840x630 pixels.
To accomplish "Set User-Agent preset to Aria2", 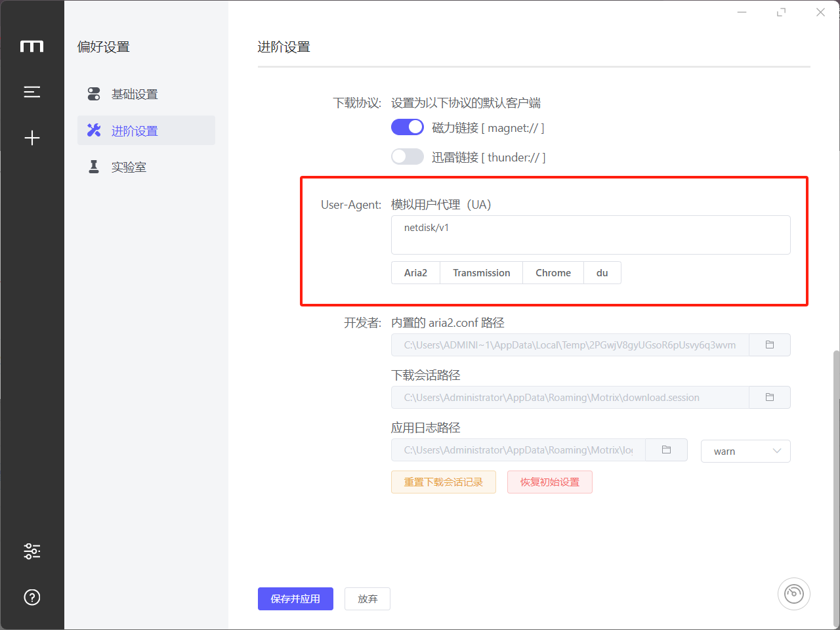I will [415, 273].
